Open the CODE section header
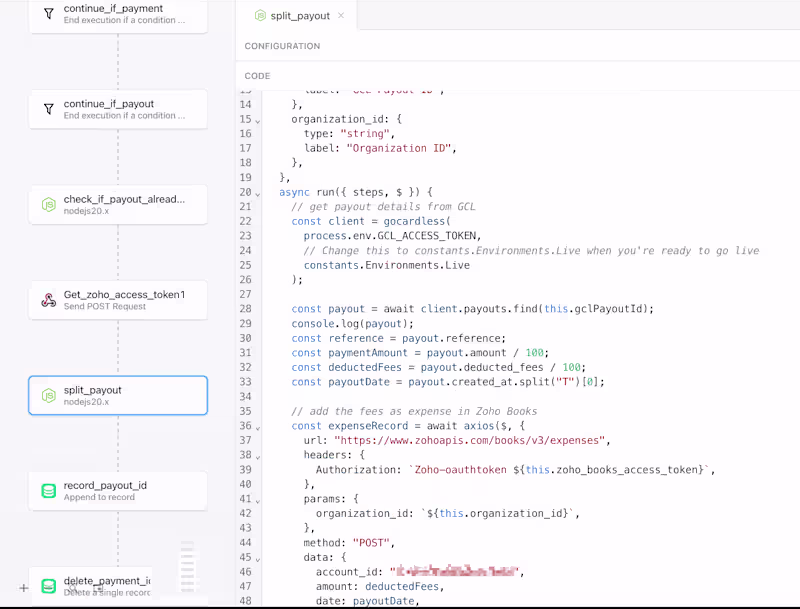 257,76
